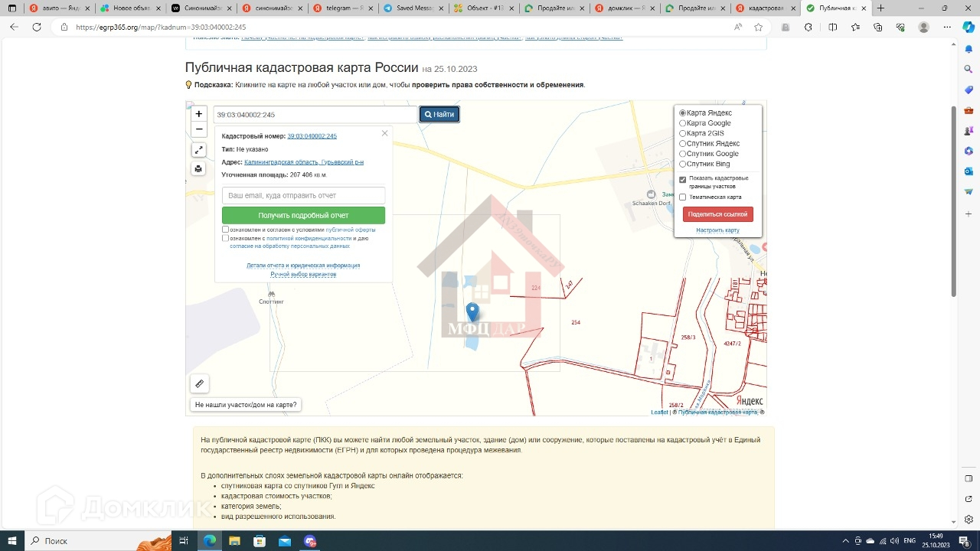Select Карта Яндекс map layer
980x551 pixels.
click(683, 113)
